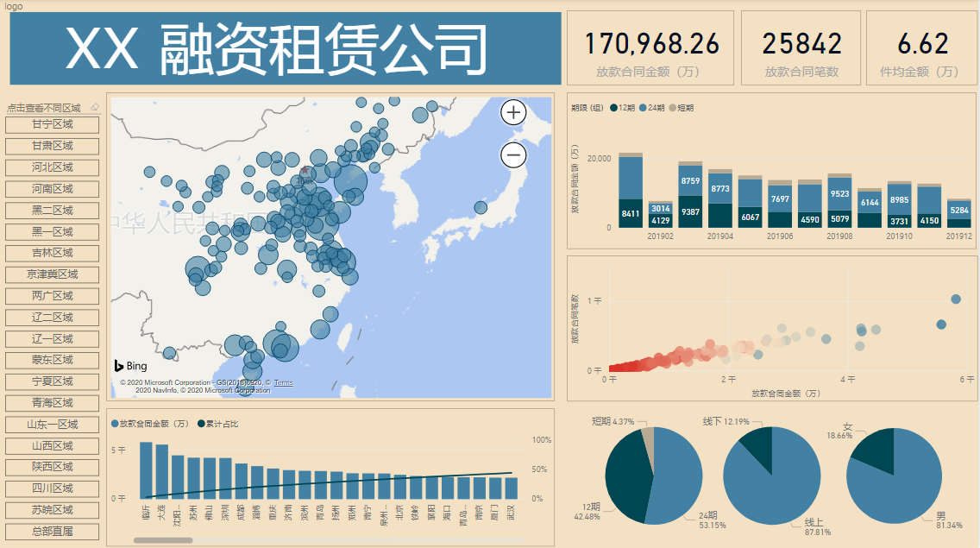Screen dimensions: 980x548
Task: Select 总部直属 in the region slicer
Action: (x=53, y=532)
